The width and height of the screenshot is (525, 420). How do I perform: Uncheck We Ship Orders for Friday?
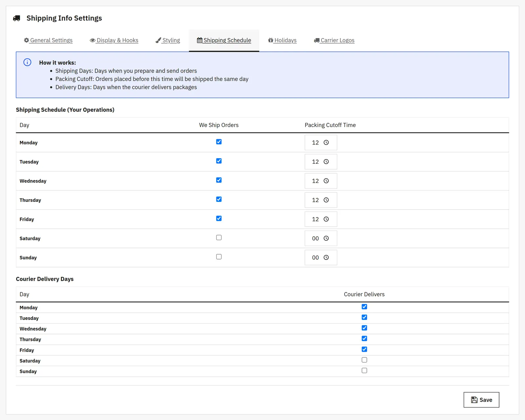click(219, 219)
